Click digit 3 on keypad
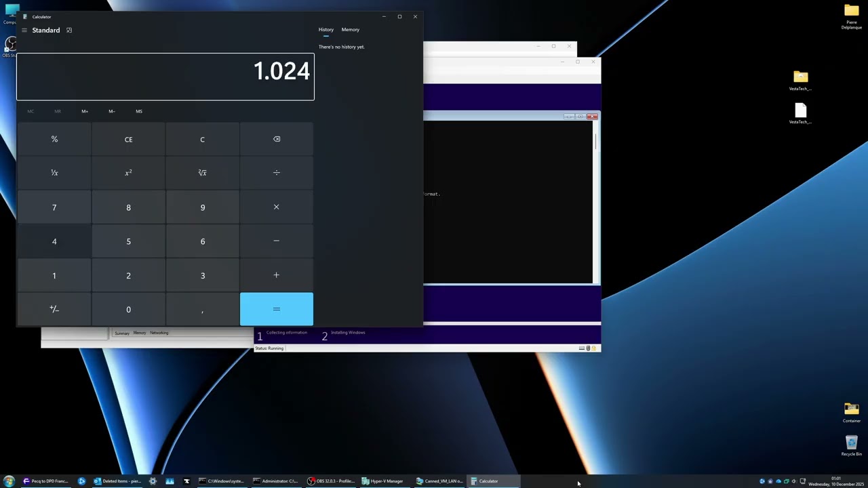 (202, 275)
